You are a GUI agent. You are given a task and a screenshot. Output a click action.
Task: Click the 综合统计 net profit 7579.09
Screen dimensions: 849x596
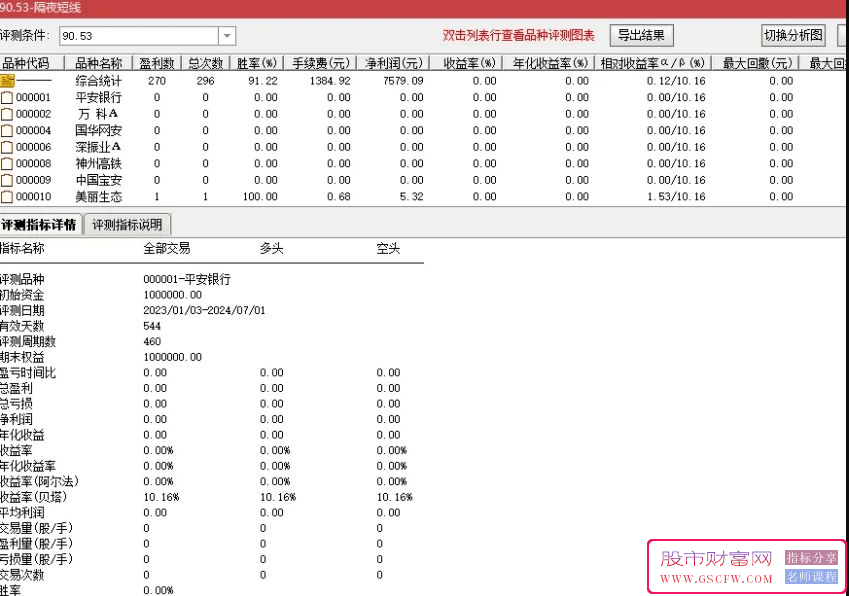[403, 81]
